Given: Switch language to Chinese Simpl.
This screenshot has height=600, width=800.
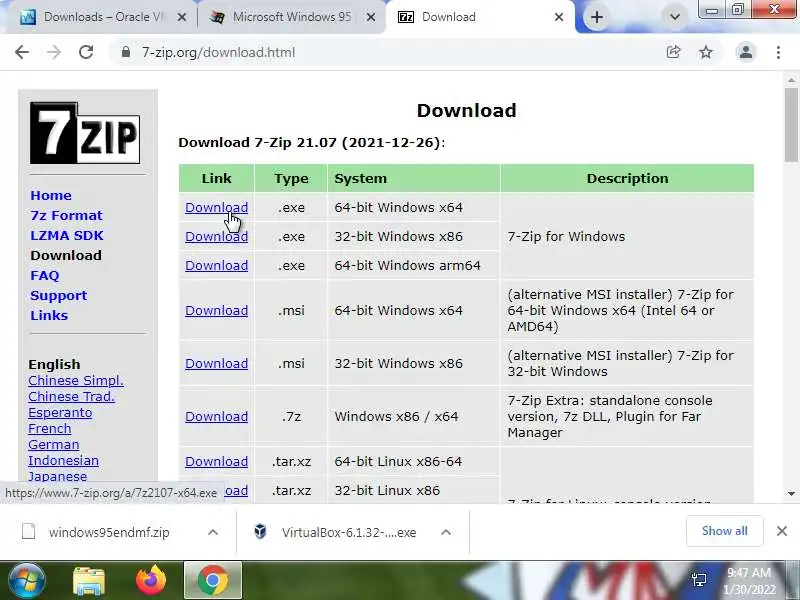Looking at the screenshot, I should point(76,381).
